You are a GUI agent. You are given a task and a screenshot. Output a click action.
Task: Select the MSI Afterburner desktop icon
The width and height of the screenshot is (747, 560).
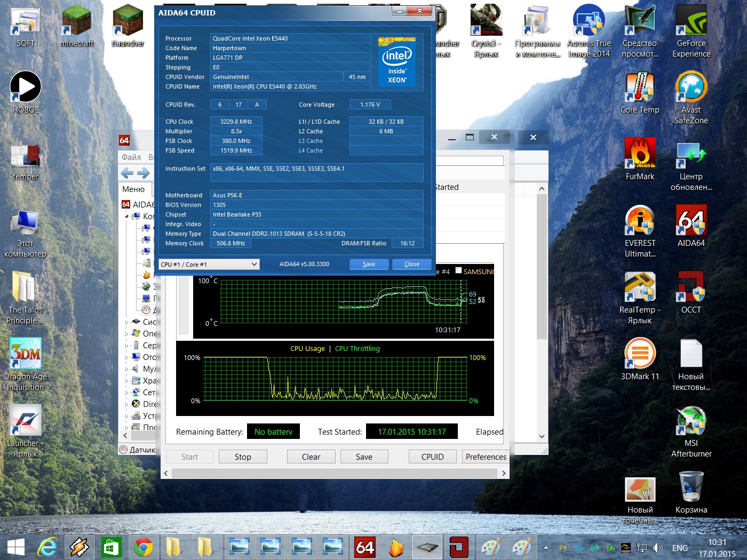[x=691, y=431]
